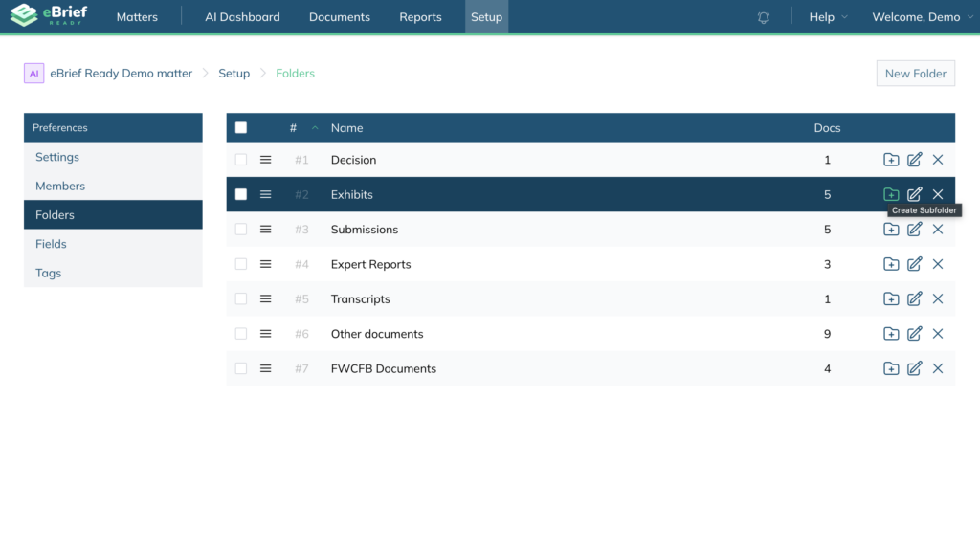The height and width of the screenshot is (551, 980).
Task: Edit the Expert Reports folder
Action: [x=914, y=264]
